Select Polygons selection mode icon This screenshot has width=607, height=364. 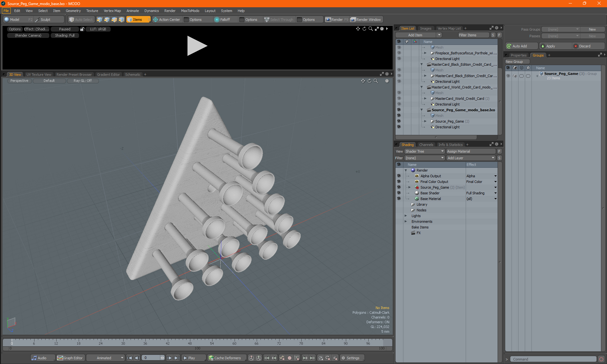[x=114, y=20]
